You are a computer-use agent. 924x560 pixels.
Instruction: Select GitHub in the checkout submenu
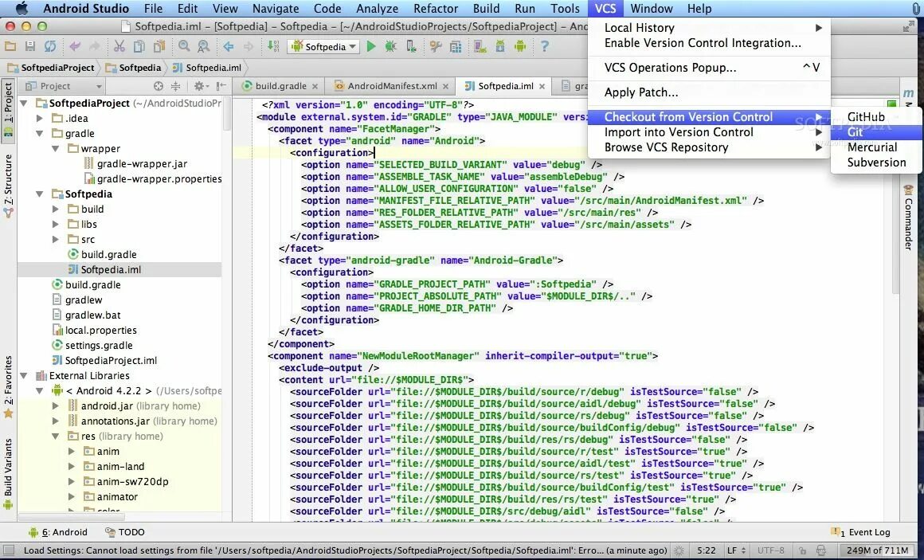pyautogui.click(x=877, y=117)
